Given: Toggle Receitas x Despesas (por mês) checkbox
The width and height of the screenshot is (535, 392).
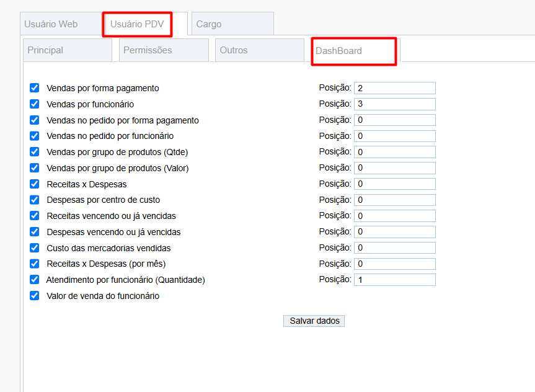Looking at the screenshot, I should click(x=35, y=264).
